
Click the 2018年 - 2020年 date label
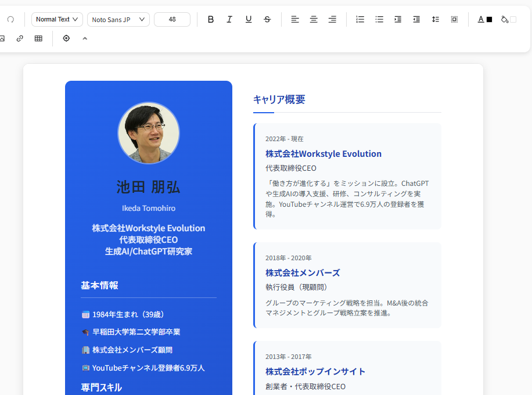pos(289,258)
